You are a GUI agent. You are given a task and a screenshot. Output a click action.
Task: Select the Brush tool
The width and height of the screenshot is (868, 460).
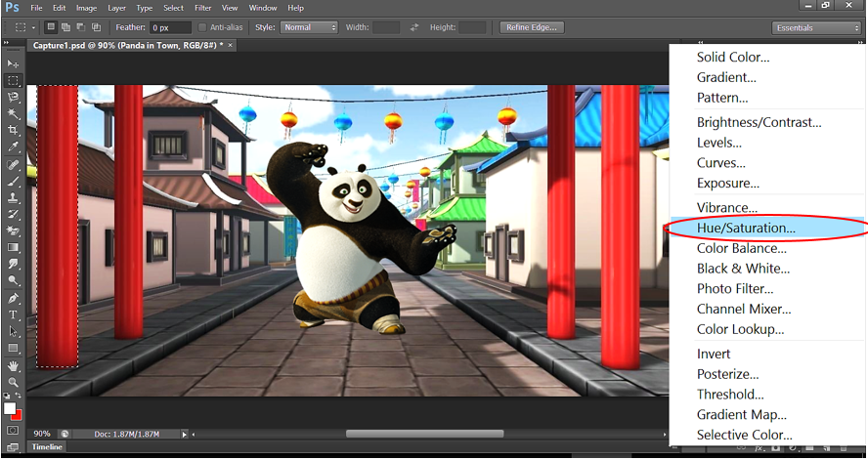coord(14,182)
